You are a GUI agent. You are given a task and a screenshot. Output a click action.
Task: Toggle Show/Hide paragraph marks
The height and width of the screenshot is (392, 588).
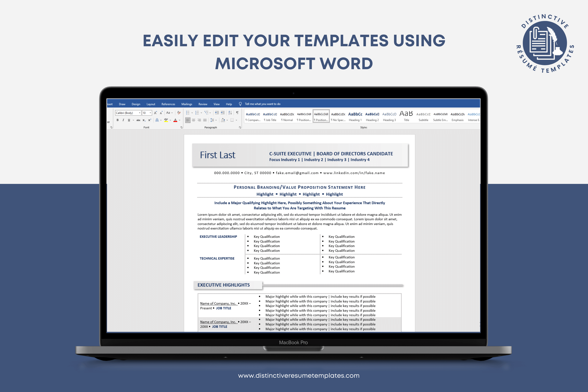point(237,113)
